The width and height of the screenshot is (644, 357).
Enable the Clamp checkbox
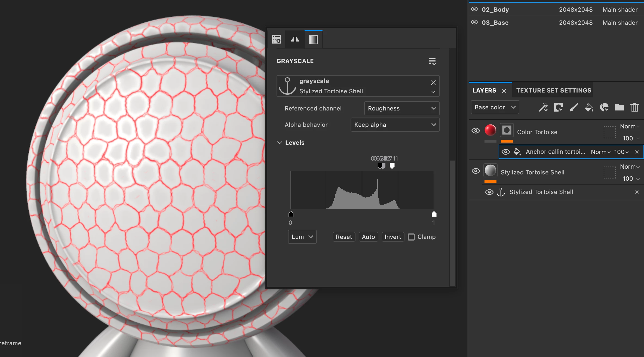tap(411, 237)
